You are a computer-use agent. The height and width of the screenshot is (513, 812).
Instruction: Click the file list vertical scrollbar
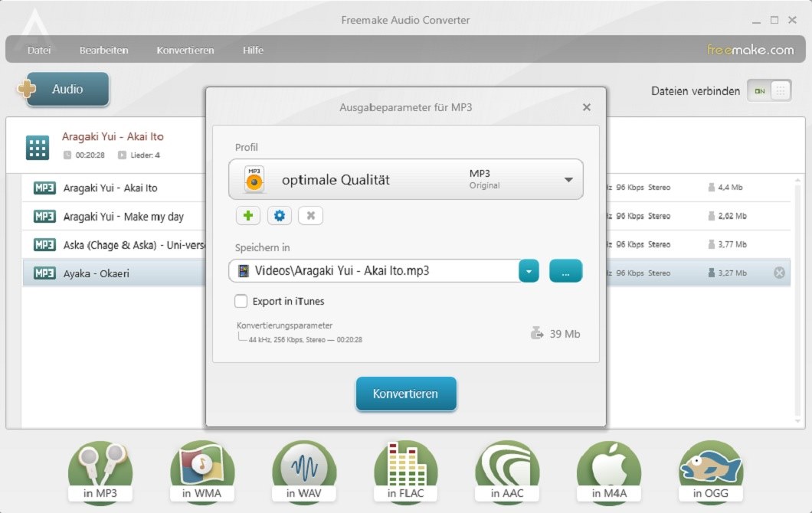pyautogui.click(x=797, y=300)
